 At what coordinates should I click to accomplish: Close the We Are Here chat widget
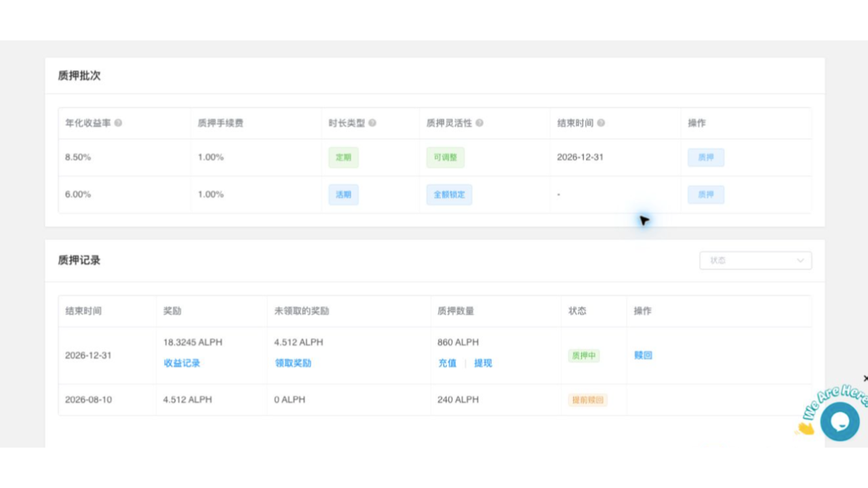(x=865, y=378)
